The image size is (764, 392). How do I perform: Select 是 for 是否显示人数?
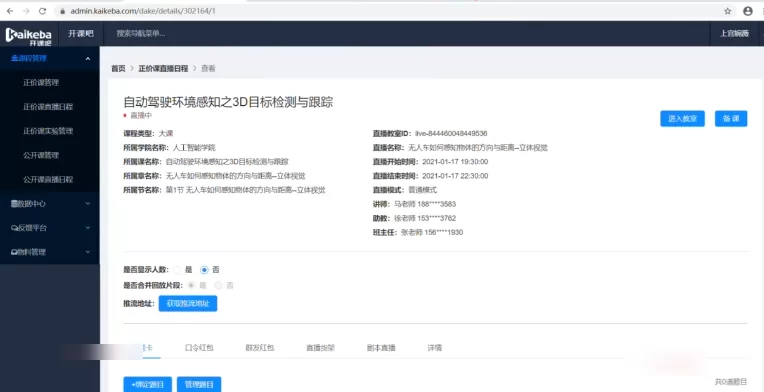click(x=177, y=270)
